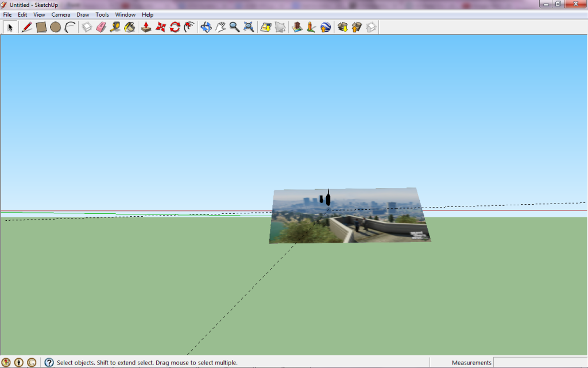The image size is (588, 368).
Task: Select the Line pencil tool
Action: click(26, 27)
